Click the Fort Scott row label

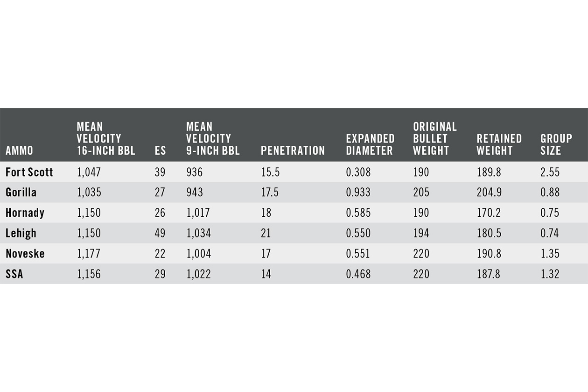[29, 172]
